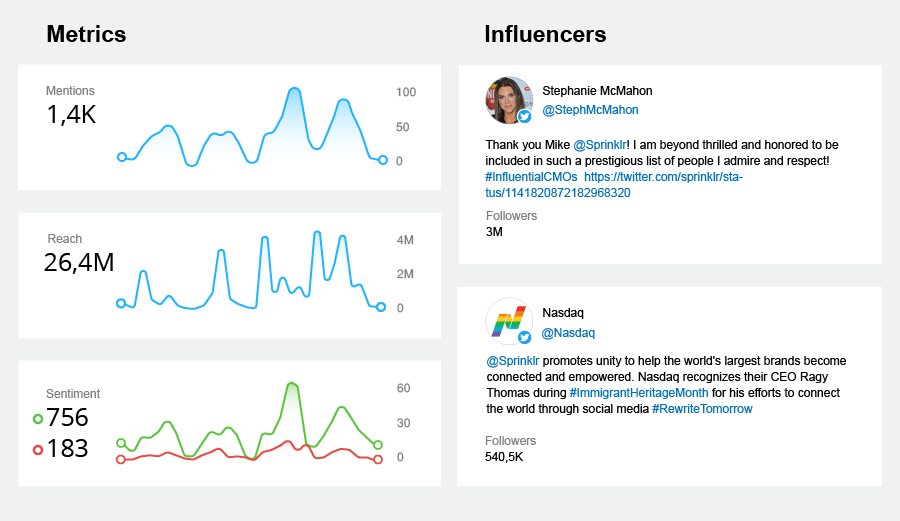Click the 100 axis label on Mentions chart
Image resolution: width=900 pixels, height=521 pixels.
pos(406,92)
